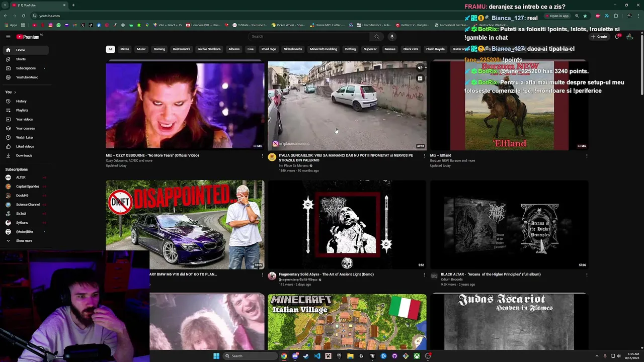Open the Ozzy Osbourne No More Tears thumbnail

pos(185,106)
